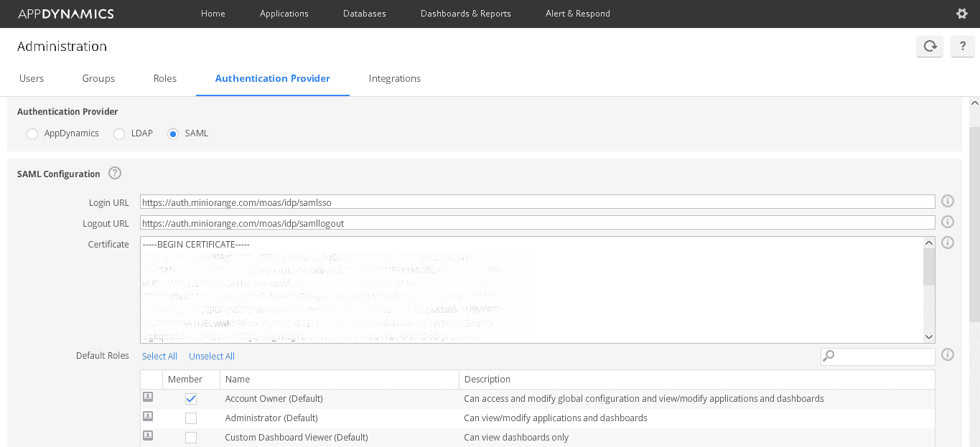Click 'Account Owner (Default)' role name
Image resolution: width=980 pixels, height=447 pixels.
(274, 398)
